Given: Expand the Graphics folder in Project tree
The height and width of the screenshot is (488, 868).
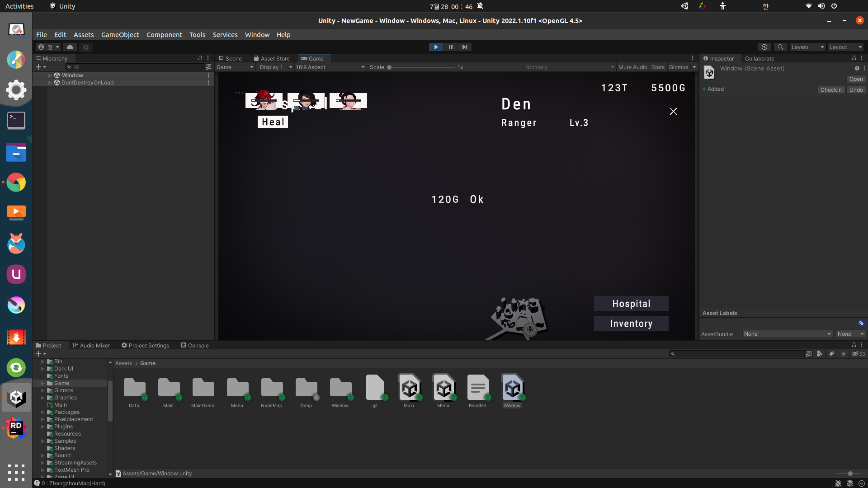Looking at the screenshot, I should [43, 398].
